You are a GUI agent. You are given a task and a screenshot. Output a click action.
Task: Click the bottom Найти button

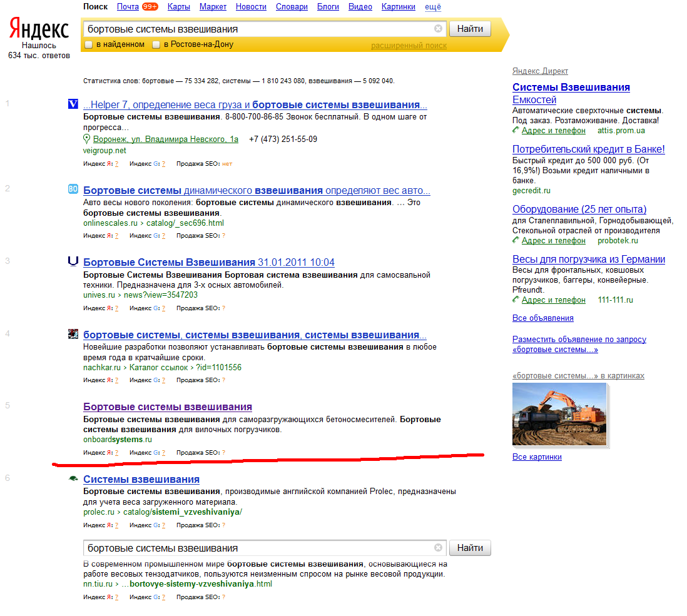tap(470, 548)
